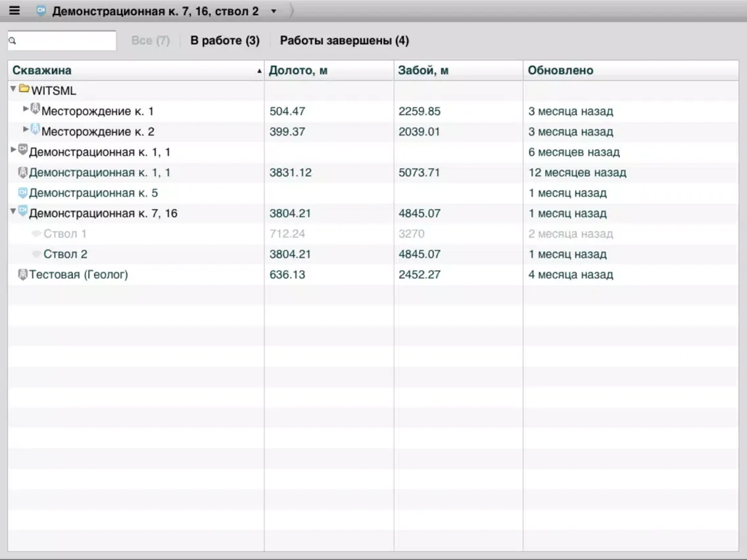Switch to the В работе (3) tab
The image size is (747, 560).
(225, 41)
